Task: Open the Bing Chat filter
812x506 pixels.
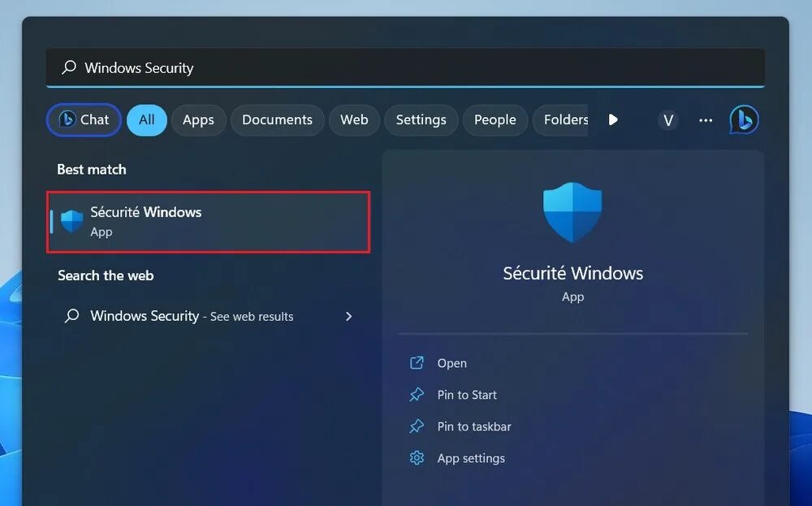Action: (84, 119)
